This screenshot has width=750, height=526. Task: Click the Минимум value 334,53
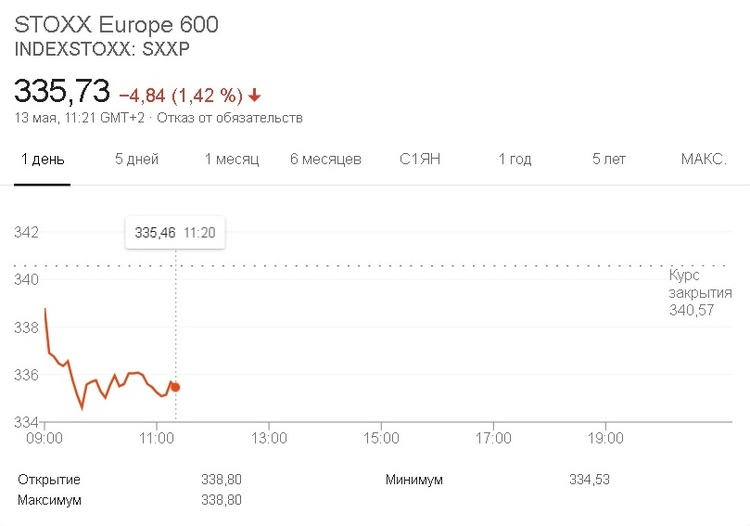click(589, 480)
